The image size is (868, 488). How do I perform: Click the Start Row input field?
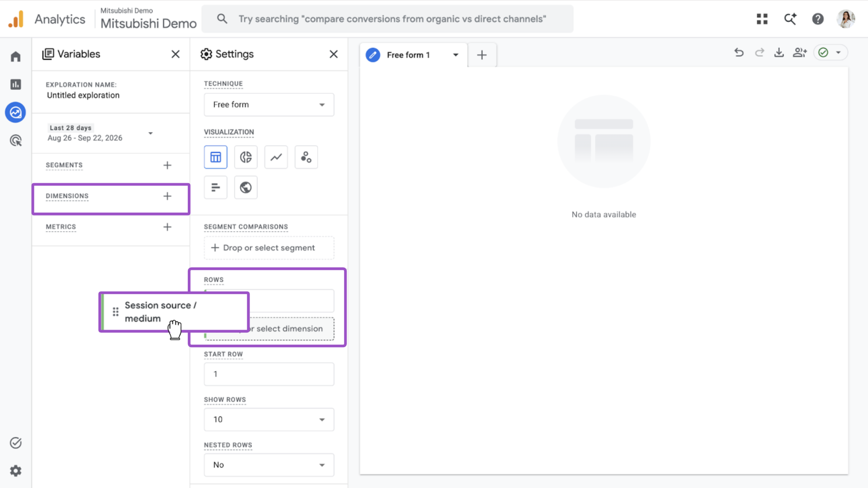(x=269, y=374)
